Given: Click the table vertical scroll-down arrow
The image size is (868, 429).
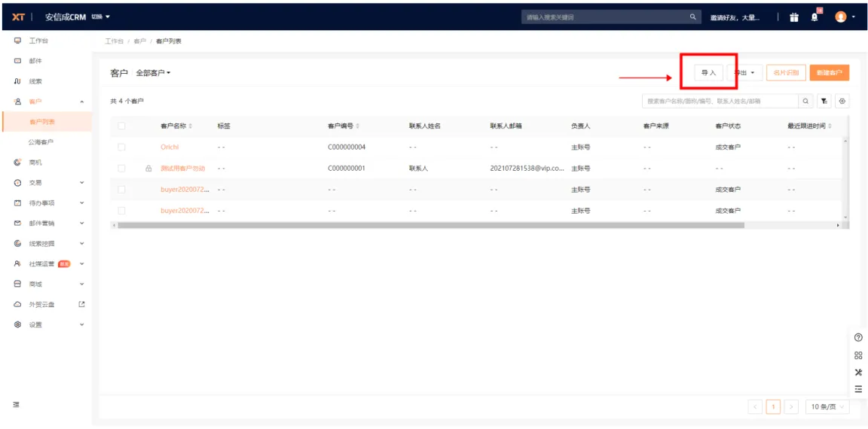Looking at the screenshot, I should (x=845, y=218).
